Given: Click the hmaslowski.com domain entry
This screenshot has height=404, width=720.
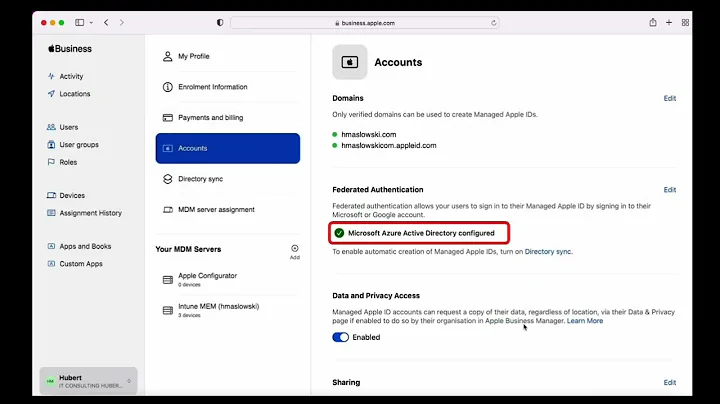Looking at the screenshot, I should 369,135.
